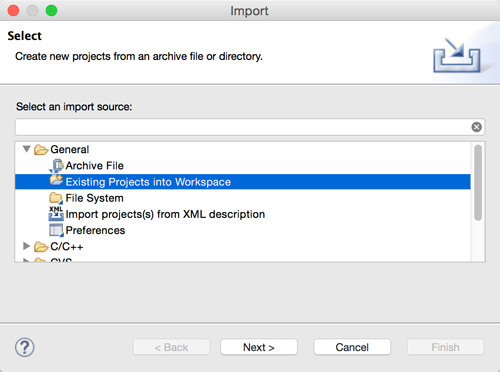
Task: Open help with the question mark icon
Action: coord(25,347)
